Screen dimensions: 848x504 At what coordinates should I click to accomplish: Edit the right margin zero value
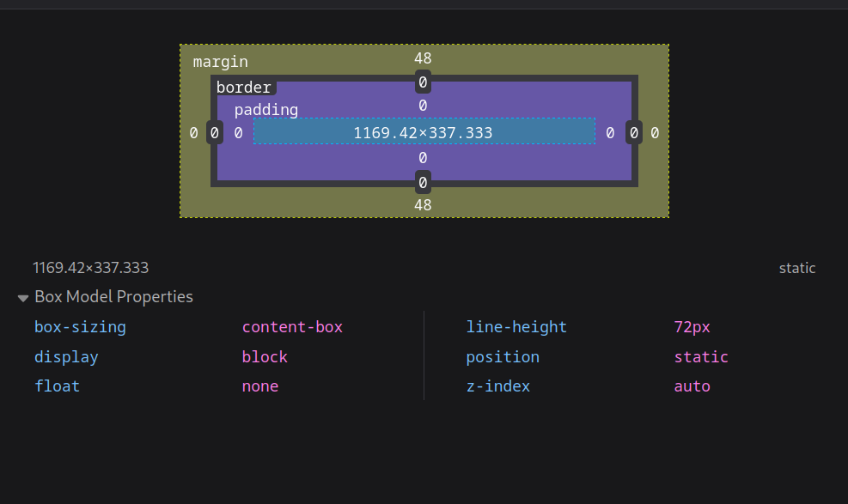point(654,132)
